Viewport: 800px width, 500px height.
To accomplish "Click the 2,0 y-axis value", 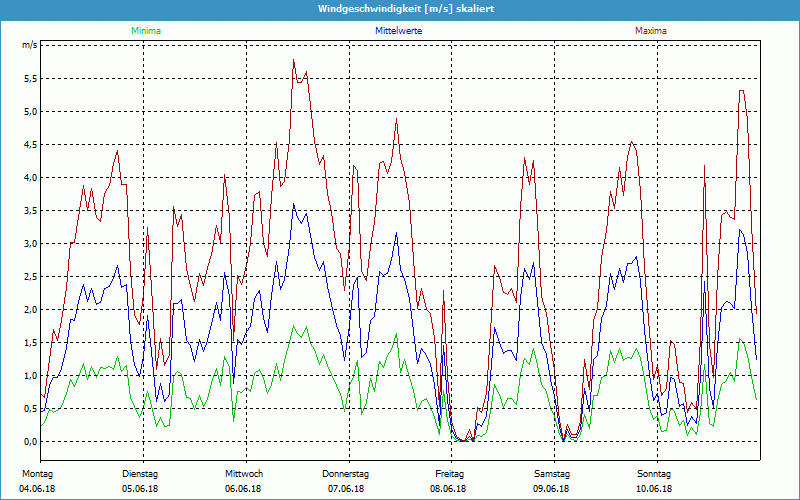I will coord(30,310).
